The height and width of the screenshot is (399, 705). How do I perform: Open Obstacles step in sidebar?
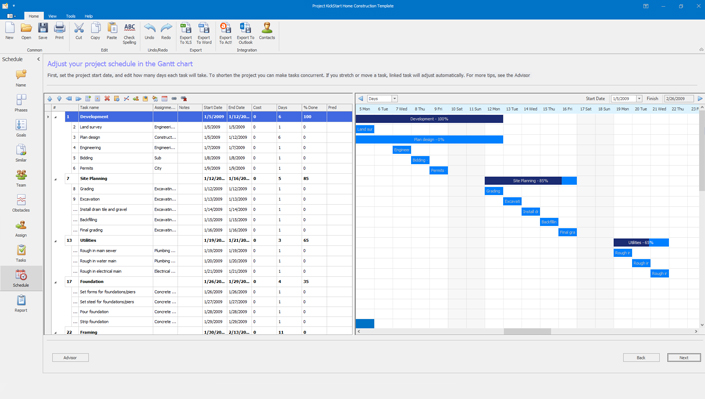21,203
